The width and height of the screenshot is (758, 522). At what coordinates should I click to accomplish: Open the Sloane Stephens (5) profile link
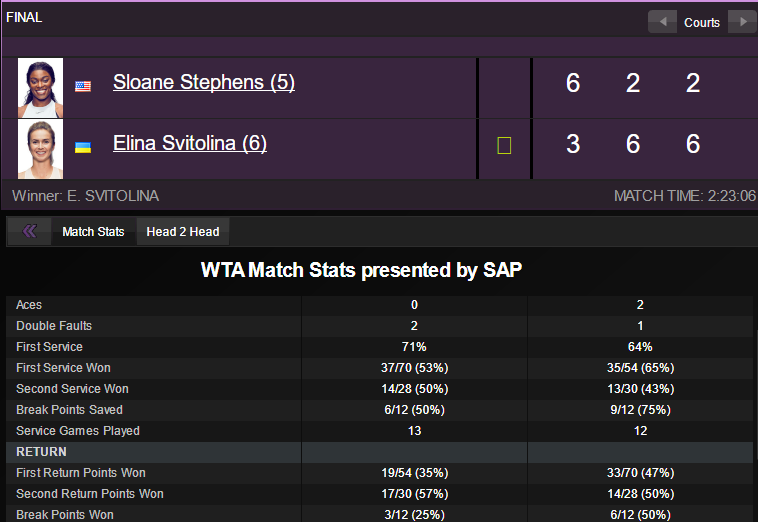click(203, 82)
